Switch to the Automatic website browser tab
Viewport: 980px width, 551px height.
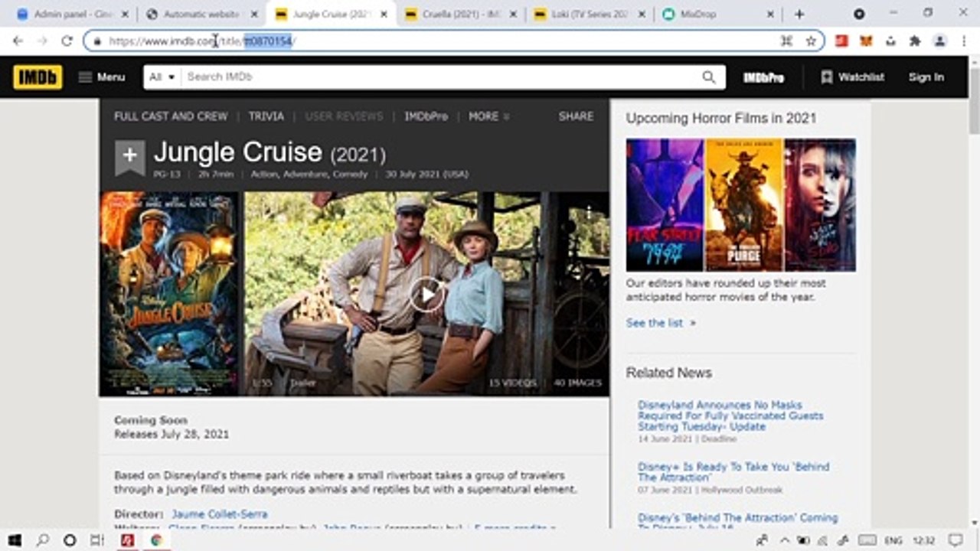click(202, 14)
